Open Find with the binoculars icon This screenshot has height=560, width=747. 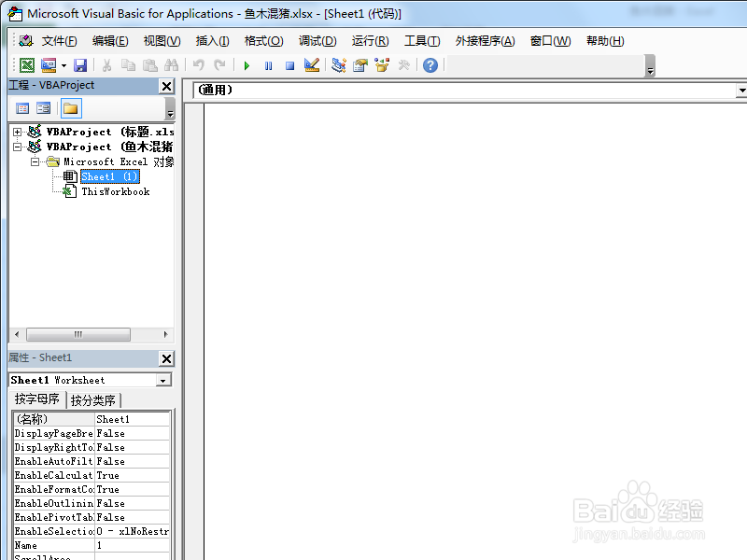coord(171,65)
